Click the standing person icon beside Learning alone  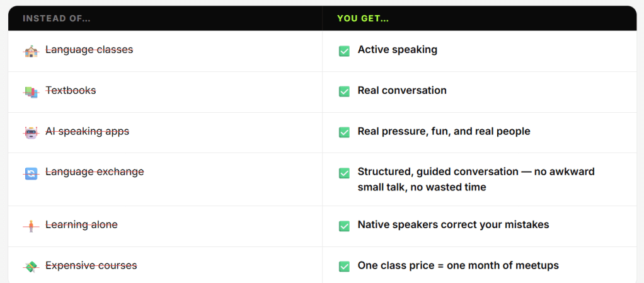tap(31, 226)
